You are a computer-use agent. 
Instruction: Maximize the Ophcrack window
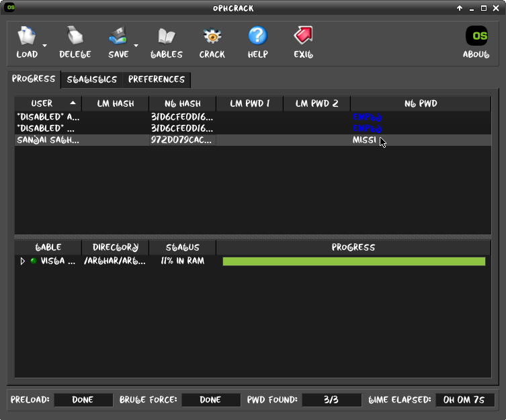tap(484, 8)
